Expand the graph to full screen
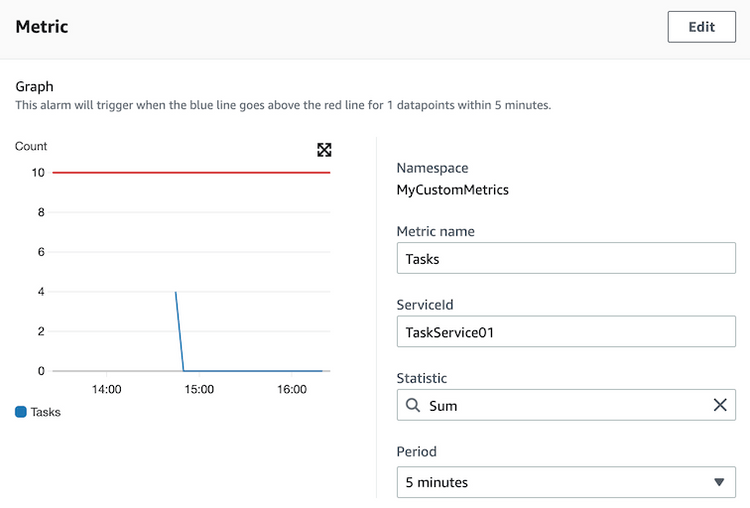This screenshot has width=750, height=508. [x=324, y=150]
